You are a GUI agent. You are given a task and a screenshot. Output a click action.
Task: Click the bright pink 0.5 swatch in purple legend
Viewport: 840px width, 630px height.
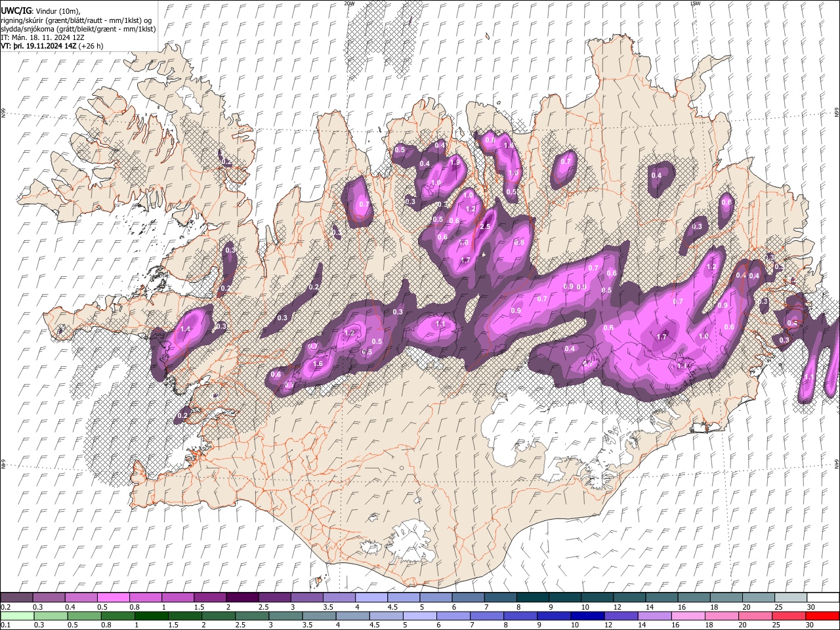(x=113, y=598)
